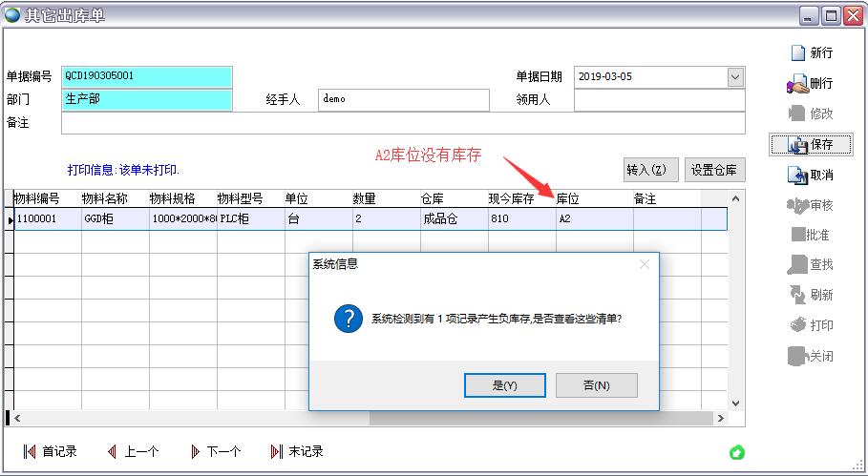Click the 保存 (save) toolbar button
This screenshot has width=868, height=476.
tap(811, 145)
